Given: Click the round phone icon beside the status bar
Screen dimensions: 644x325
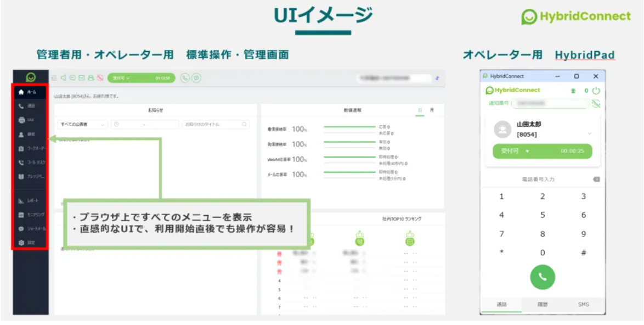Looking at the screenshot, I should pos(185,77).
